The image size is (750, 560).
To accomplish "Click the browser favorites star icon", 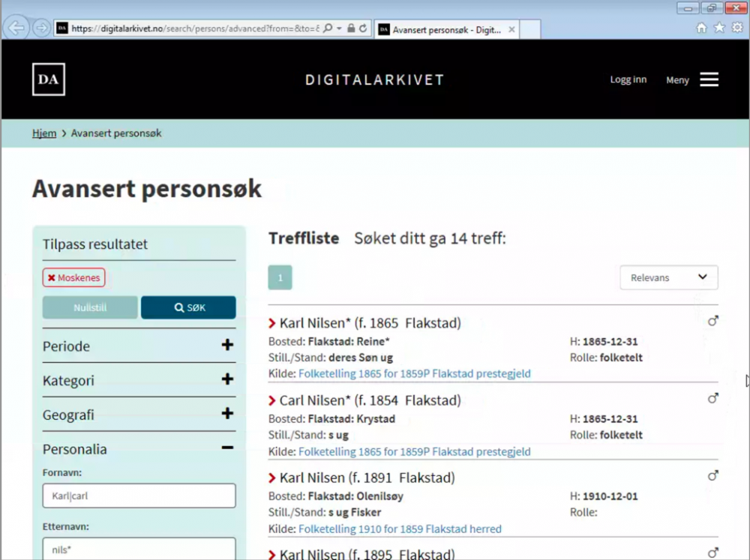I will [x=719, y=28].
